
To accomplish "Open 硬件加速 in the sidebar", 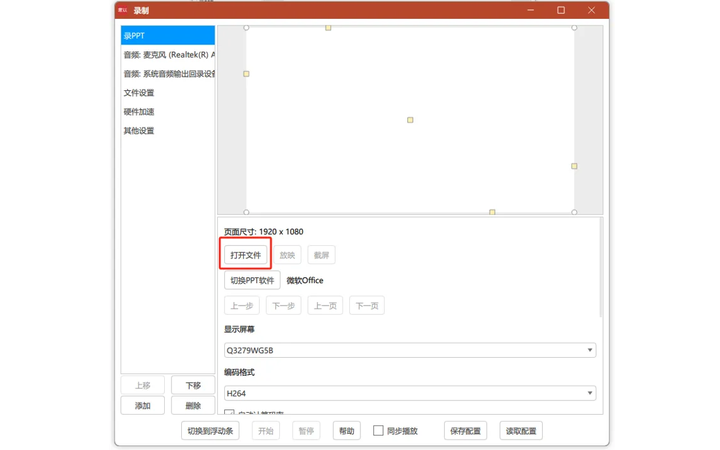I will [x=168, y=112].
